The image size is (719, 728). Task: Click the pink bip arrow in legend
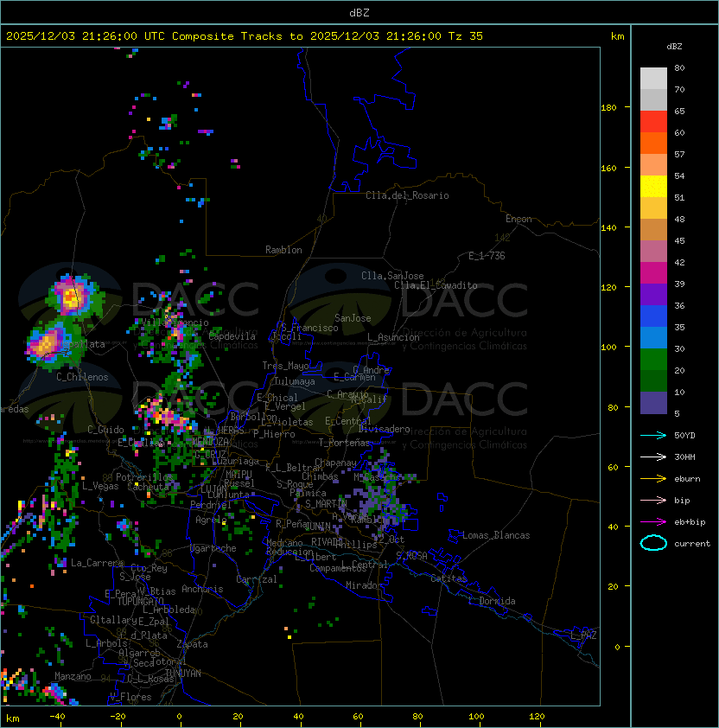pyautogui.click(x=653, y=500)
